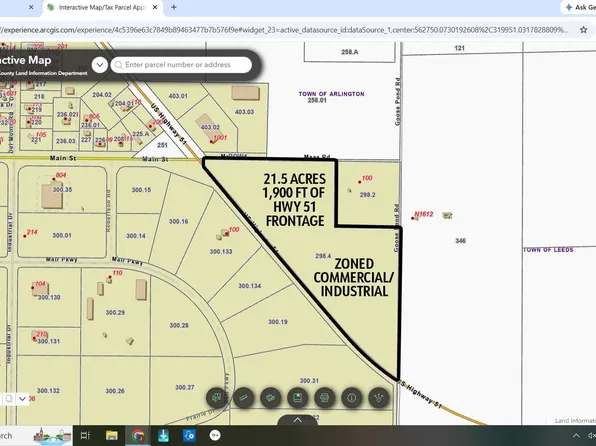
Task: Click parcel label 300.27
Action: pos(185,387)
